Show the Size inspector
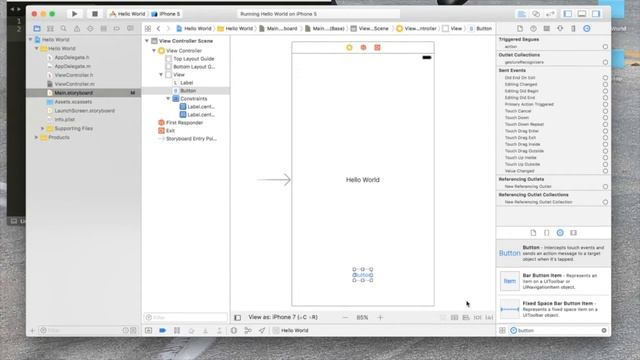 [x=573, y=29]
